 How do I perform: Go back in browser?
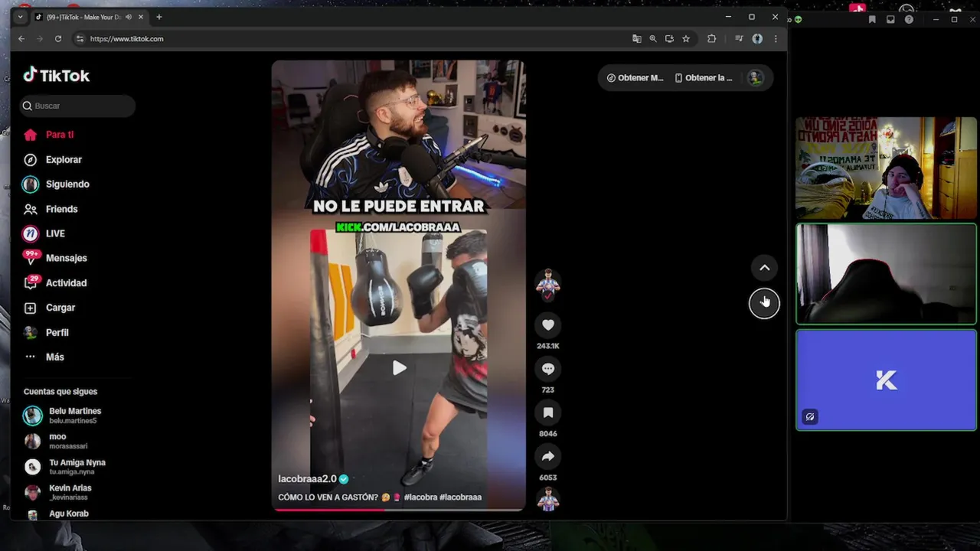tap(21, 39)
